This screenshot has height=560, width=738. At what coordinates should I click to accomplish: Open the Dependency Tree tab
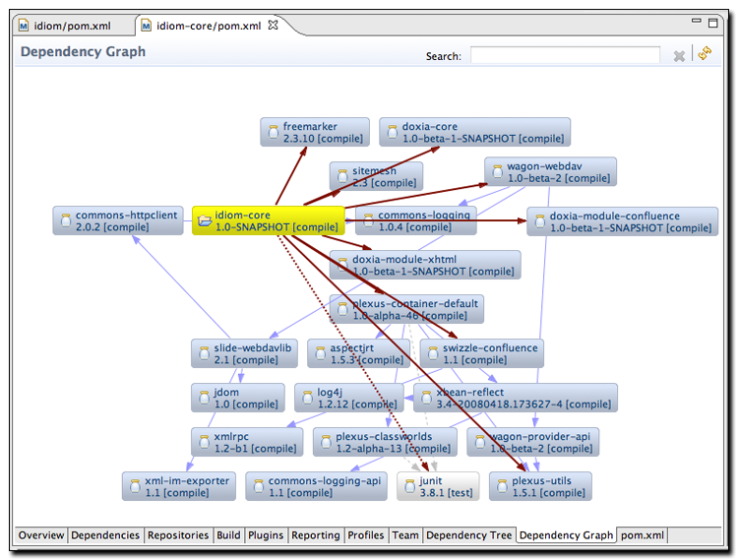point(468,535)
